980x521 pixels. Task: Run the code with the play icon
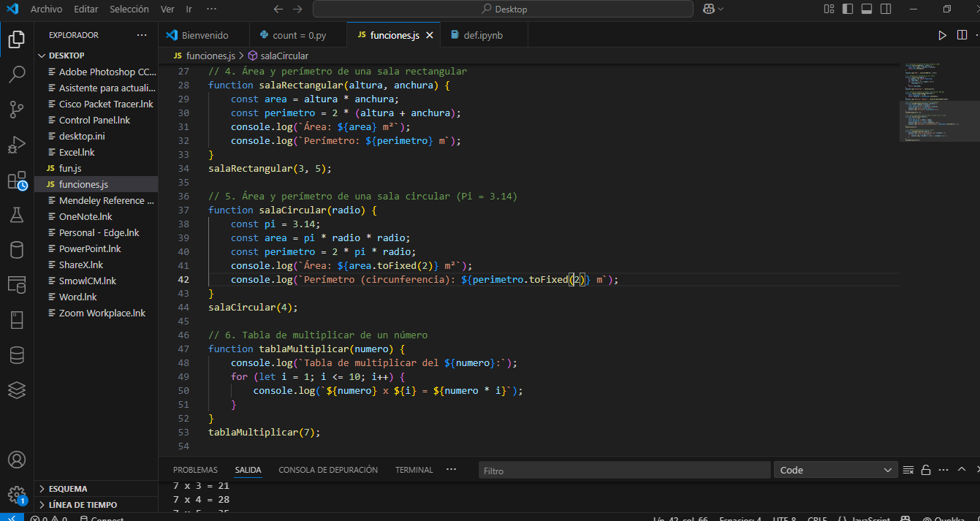coord(943,35)
